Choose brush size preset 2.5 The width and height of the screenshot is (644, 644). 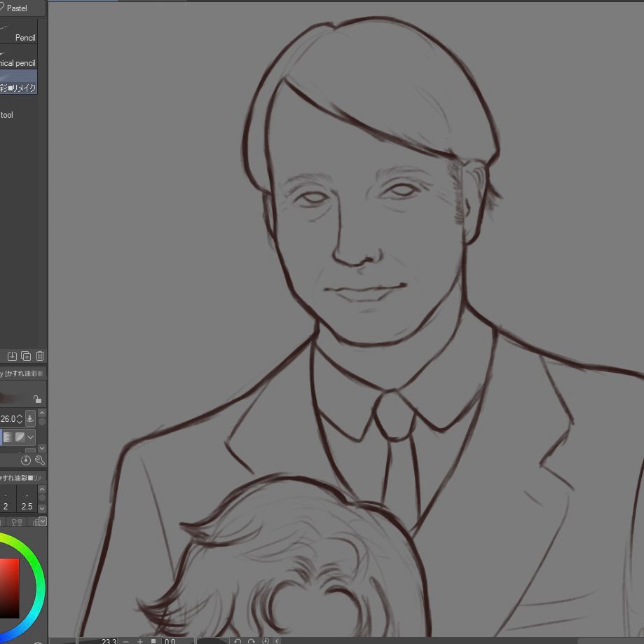(x=27, y=498)
